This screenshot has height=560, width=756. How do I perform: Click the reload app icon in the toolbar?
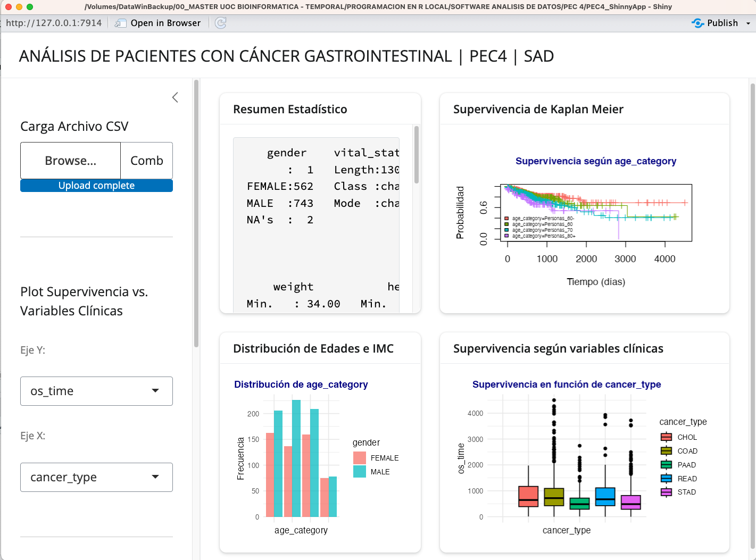(220, 23)
